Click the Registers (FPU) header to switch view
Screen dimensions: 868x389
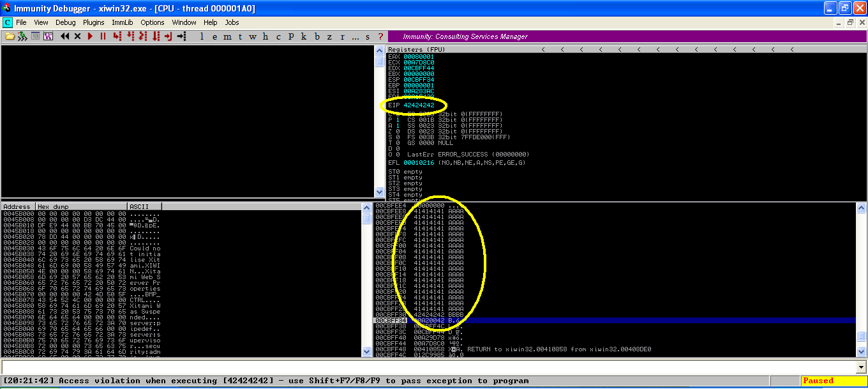click(x=417, y=49)
